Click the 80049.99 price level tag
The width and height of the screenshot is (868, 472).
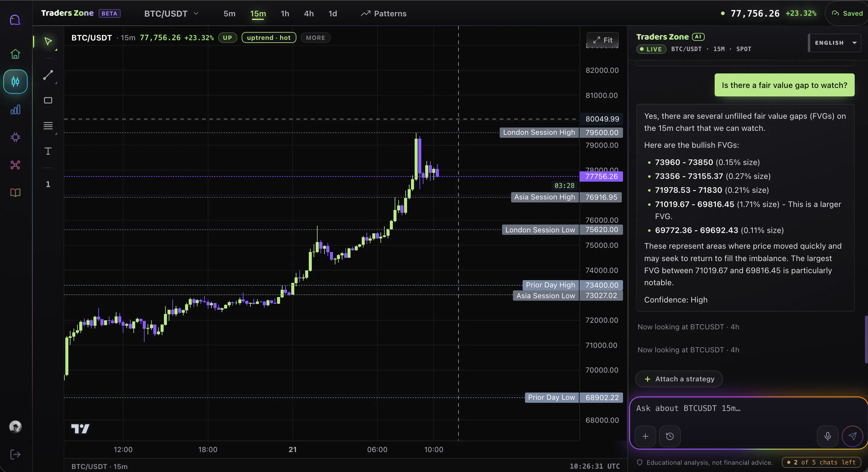click(x=602, y=119)
